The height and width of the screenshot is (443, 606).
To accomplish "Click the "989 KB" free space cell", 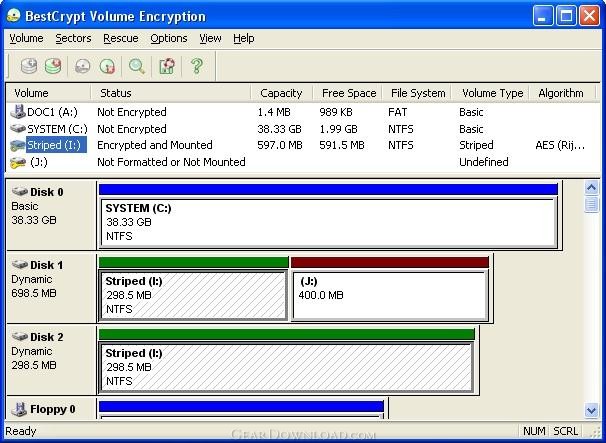I will click(336, 112).
